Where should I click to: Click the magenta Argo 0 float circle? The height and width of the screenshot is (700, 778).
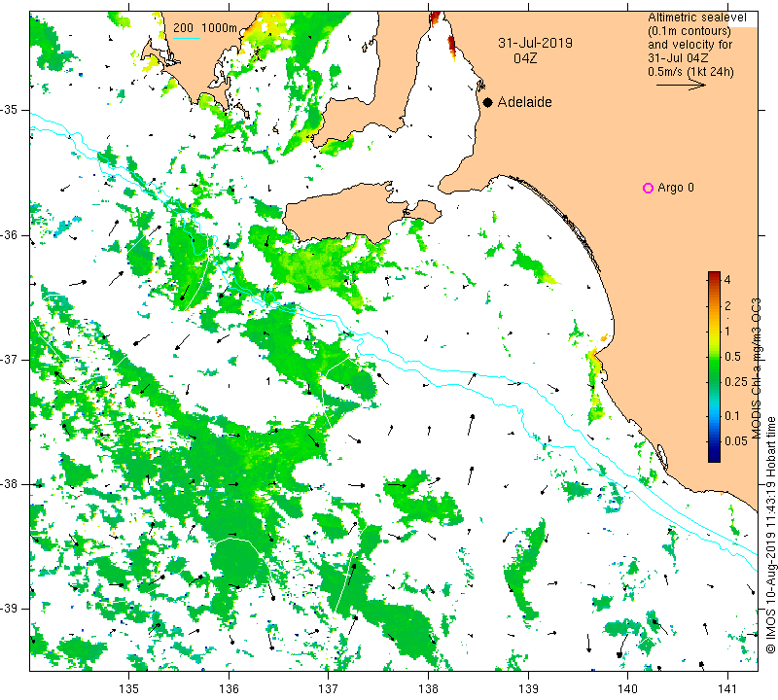click(648, 188)
